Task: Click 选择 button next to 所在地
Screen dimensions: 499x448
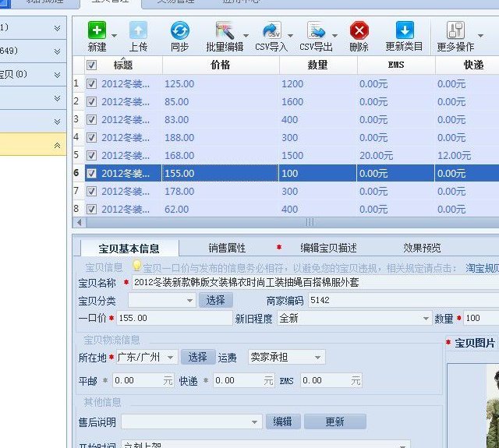Action: (197, 357)
